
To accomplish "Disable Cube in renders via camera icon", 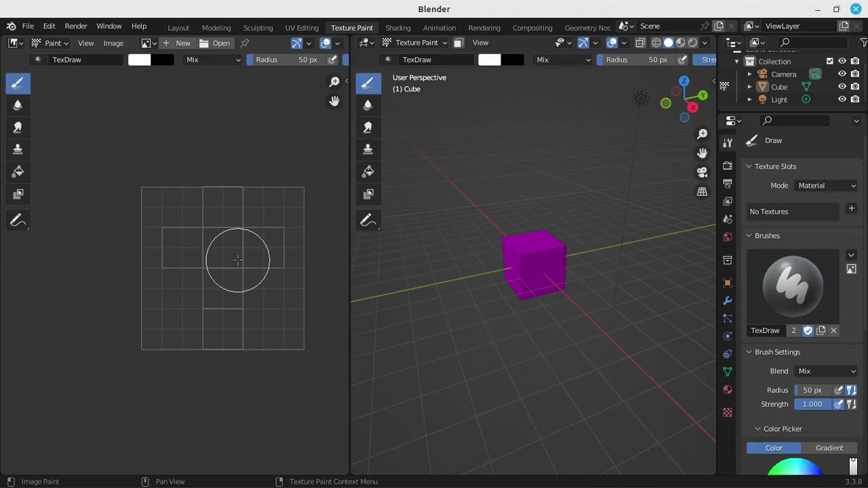I will 855,87.
